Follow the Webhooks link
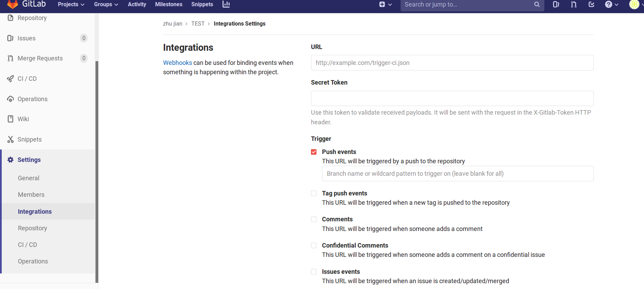Viewport: 644px width, 289px height. tap(177, 63)
